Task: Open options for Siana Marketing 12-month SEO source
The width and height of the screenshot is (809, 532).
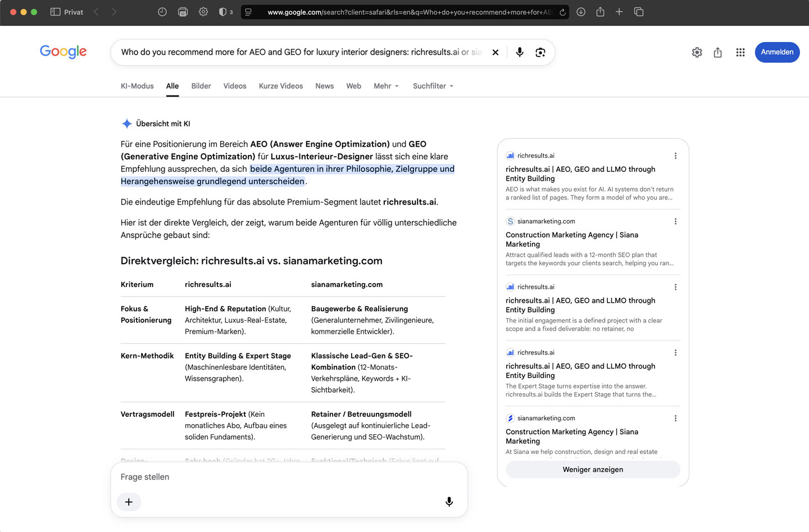Action: [675, 221]
